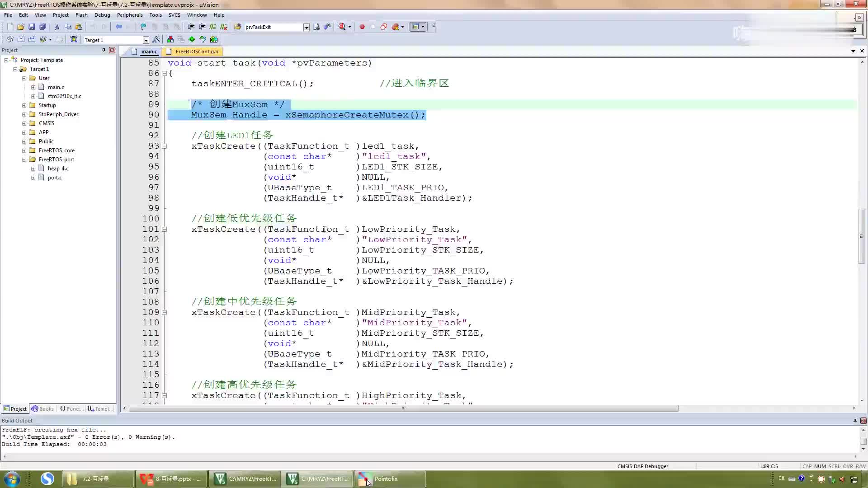
Task: Launch the Pack Installer
Action: (x=214, y=39)
